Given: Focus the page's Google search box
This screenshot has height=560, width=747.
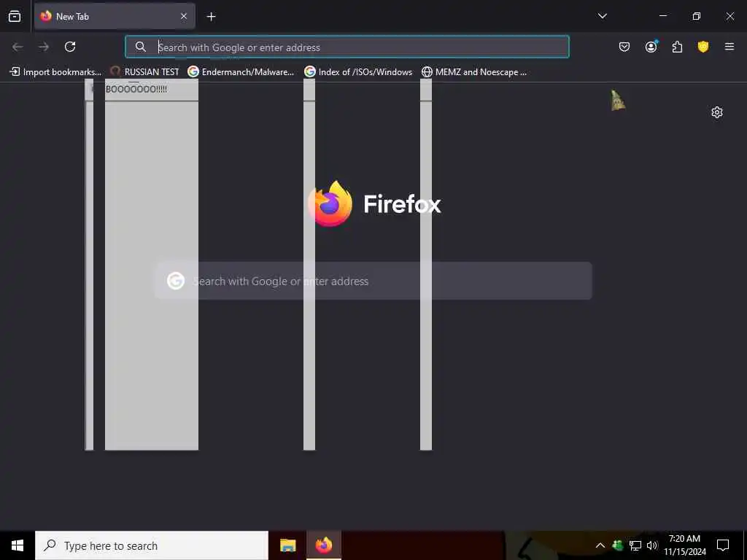Looking at the screenshot, I should click(373, 281).
